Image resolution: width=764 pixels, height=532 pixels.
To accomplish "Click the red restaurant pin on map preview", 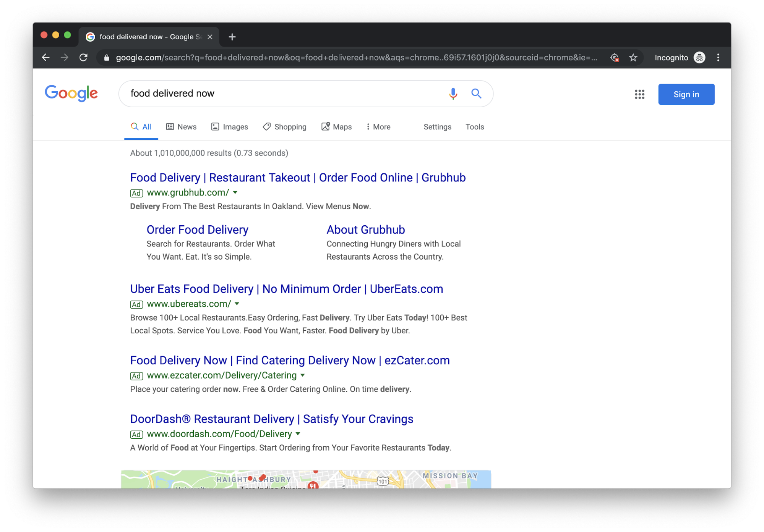I will point(313,485).
